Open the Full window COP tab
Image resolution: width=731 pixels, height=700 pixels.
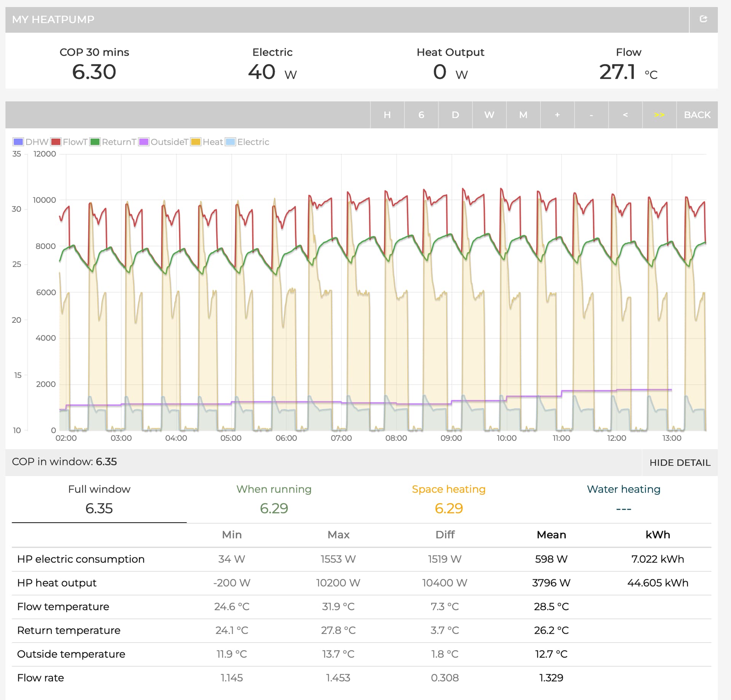[x=99, y=499]
